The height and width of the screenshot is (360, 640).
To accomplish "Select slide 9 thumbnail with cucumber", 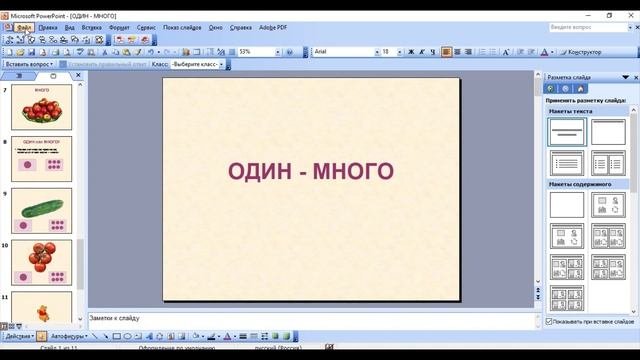I will pos(41,211).
